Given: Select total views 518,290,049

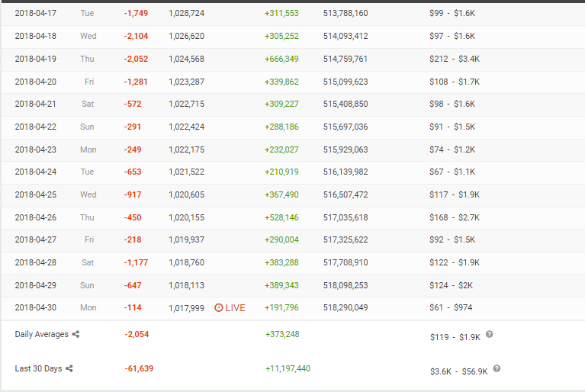Looking at the screenshot, I should coord(346,307).
